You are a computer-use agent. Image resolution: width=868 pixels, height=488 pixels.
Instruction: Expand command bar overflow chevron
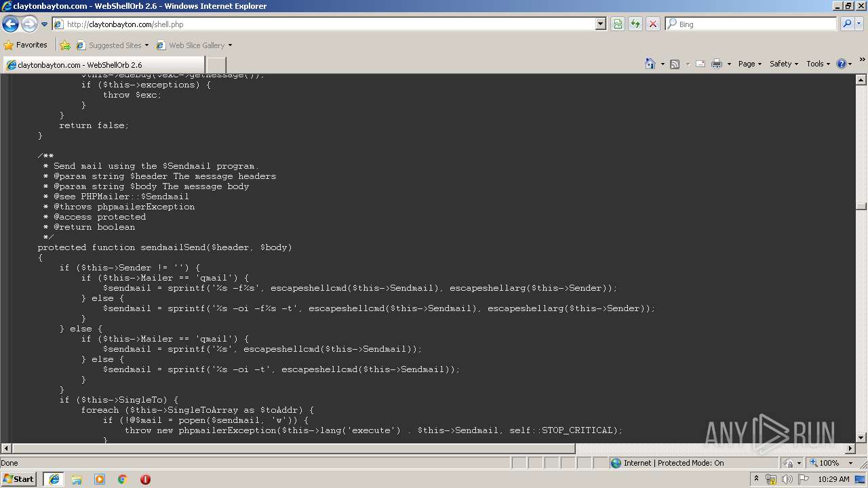(863, 60)
